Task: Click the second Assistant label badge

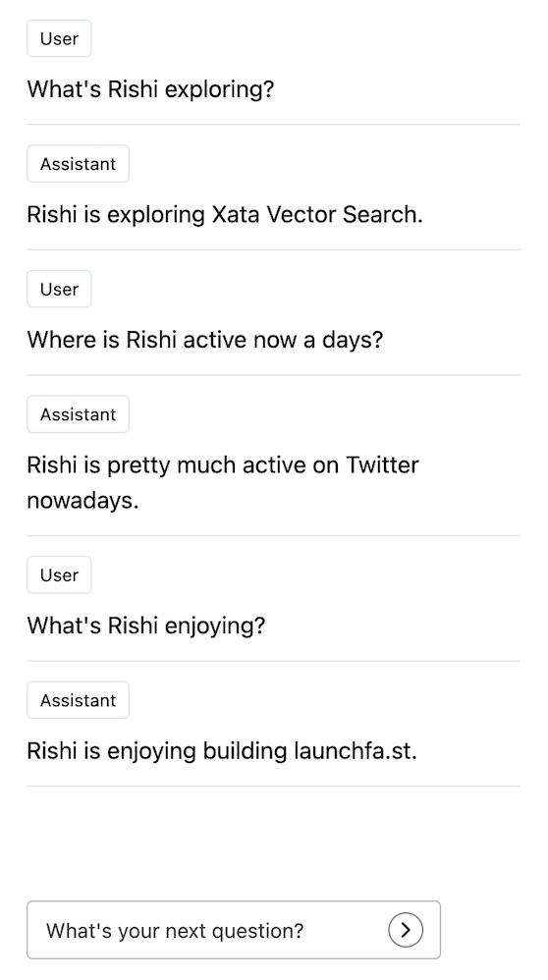Action: coord(79,414)
